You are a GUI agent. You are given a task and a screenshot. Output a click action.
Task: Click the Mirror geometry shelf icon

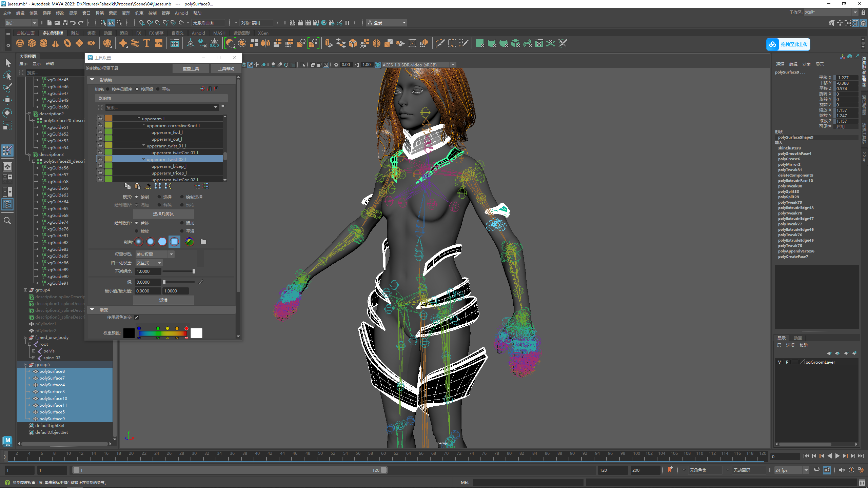[266, 43]
